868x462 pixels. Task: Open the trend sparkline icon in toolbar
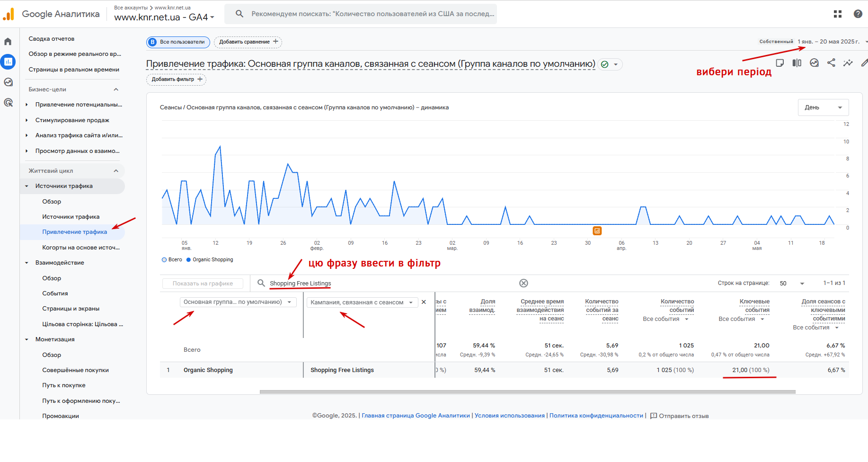click(848, 63)
